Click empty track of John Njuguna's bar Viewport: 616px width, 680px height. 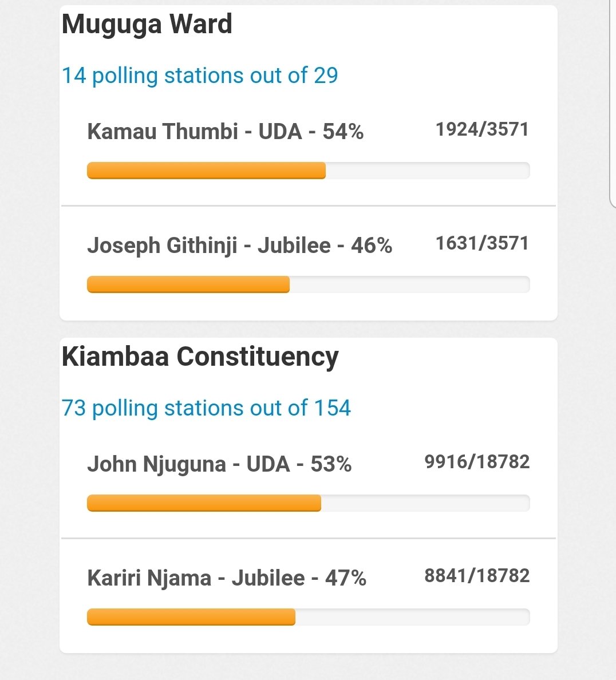(x=425, y=503)
